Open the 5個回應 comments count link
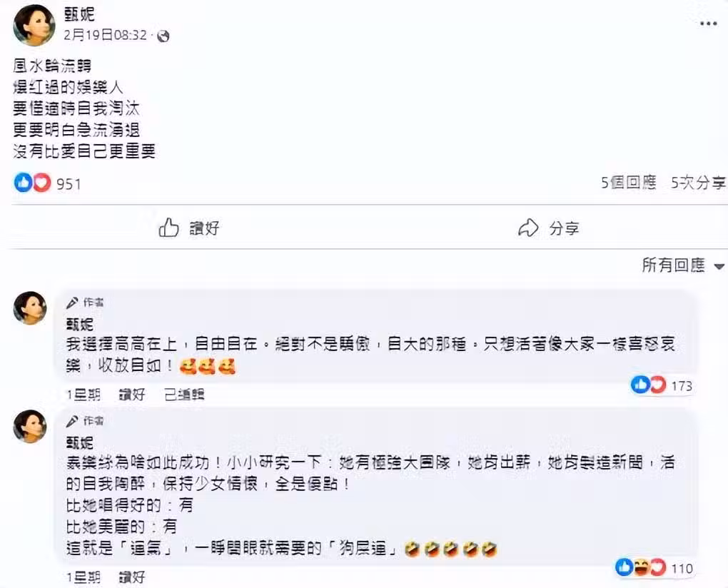 tap(628, 183)
